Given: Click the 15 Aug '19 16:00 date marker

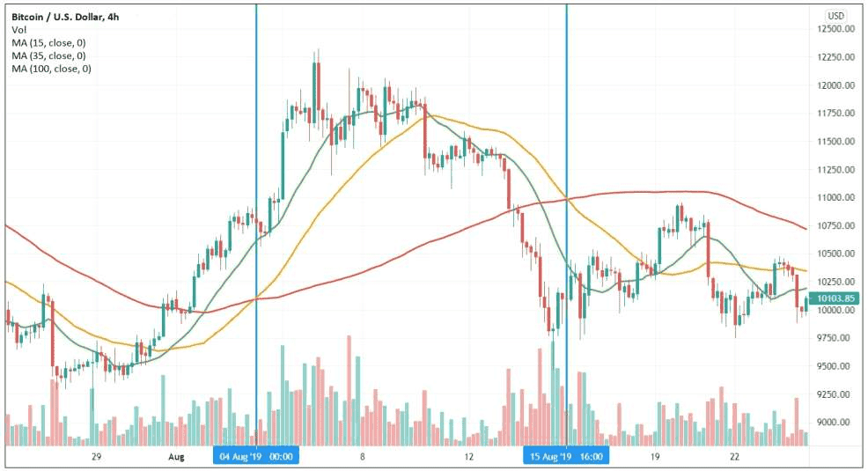Looking at the screenshot, I should tap(566, 456).
